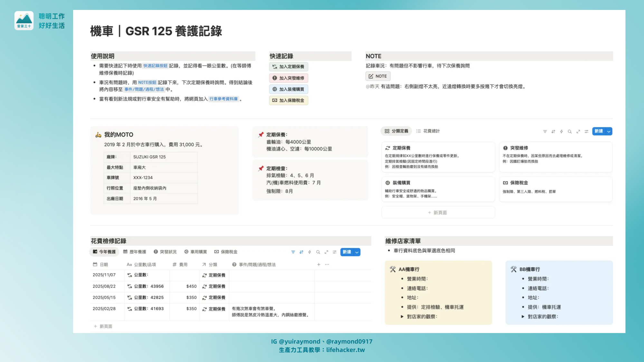Expand 對店家的觀察 toggle under BB機車行
This screenshot has width=644, height=362.
point(523,317)
